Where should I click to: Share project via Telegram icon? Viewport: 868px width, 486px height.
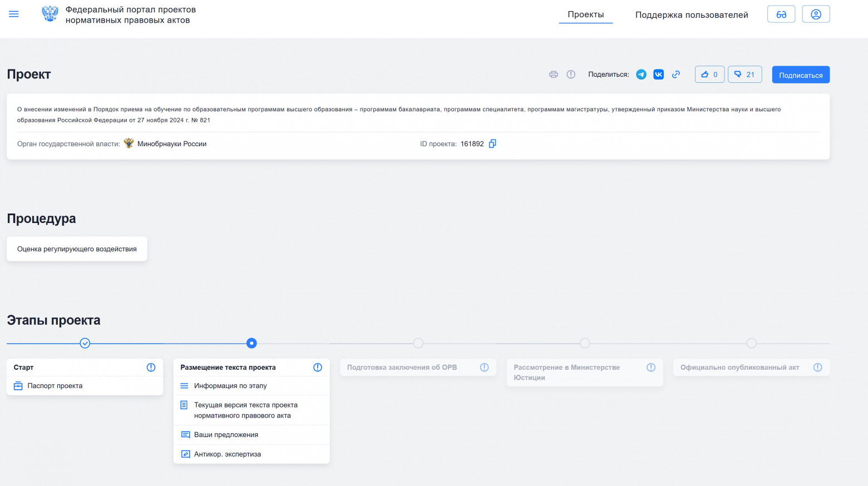pyautogui.click(x=641, y=75)
